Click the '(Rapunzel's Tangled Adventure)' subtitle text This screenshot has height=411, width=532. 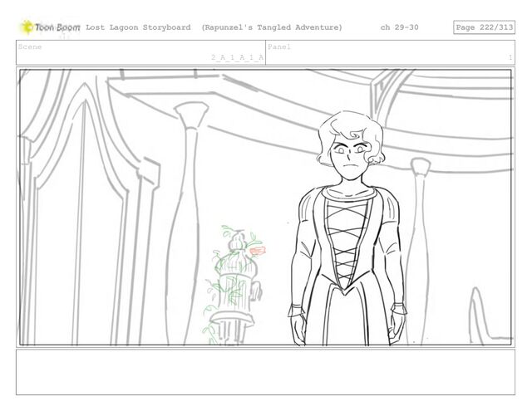[x=272, y=27]
